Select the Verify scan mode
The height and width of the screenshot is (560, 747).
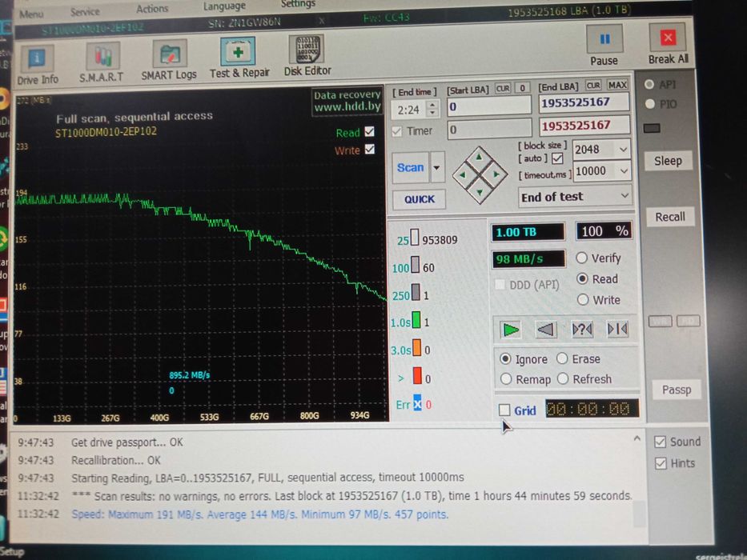[x=581, y=258]
